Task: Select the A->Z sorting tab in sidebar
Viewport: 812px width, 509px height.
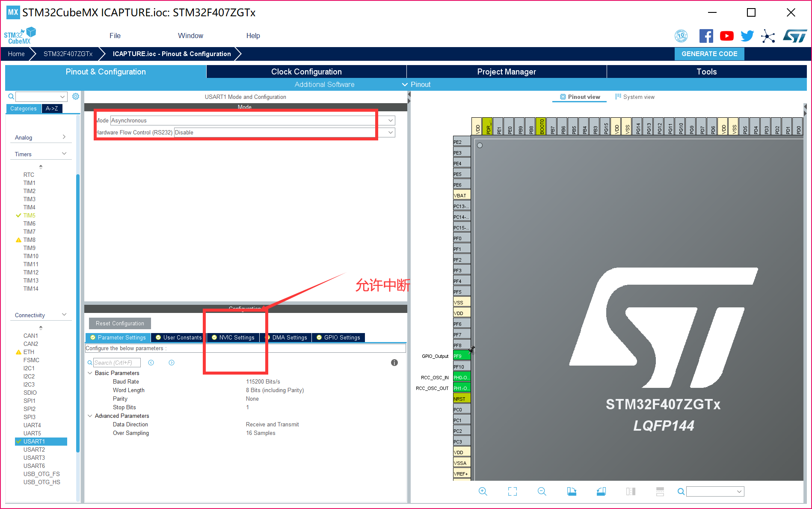Action: coord(51,108)
